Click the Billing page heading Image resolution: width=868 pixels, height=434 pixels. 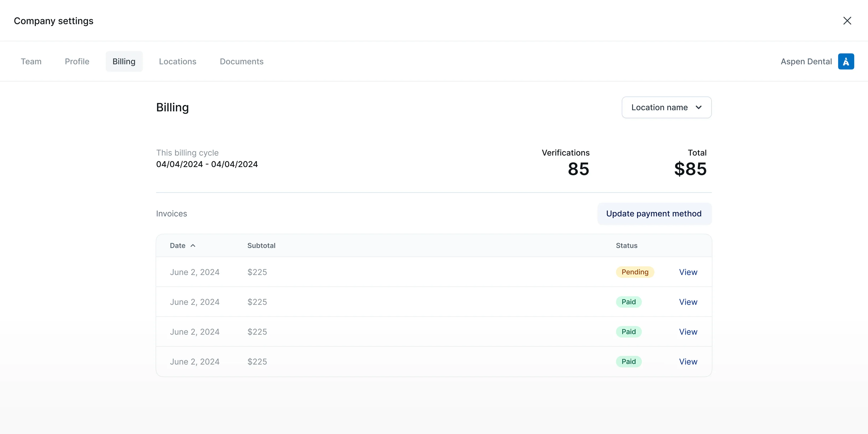pyautogui.click(x=172, y=107)
